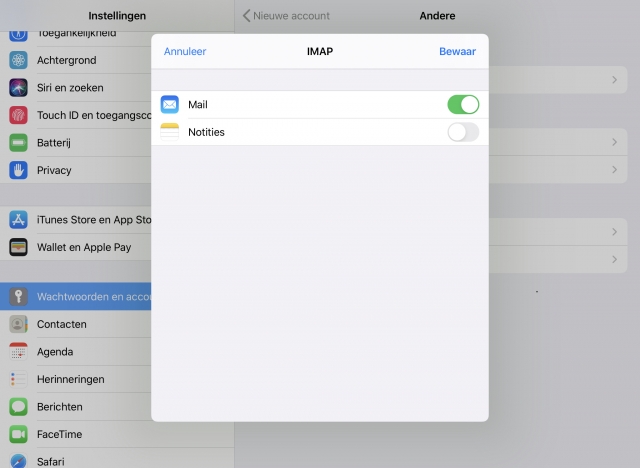Tap the Wachtwoorden key icon

point(18,297)
